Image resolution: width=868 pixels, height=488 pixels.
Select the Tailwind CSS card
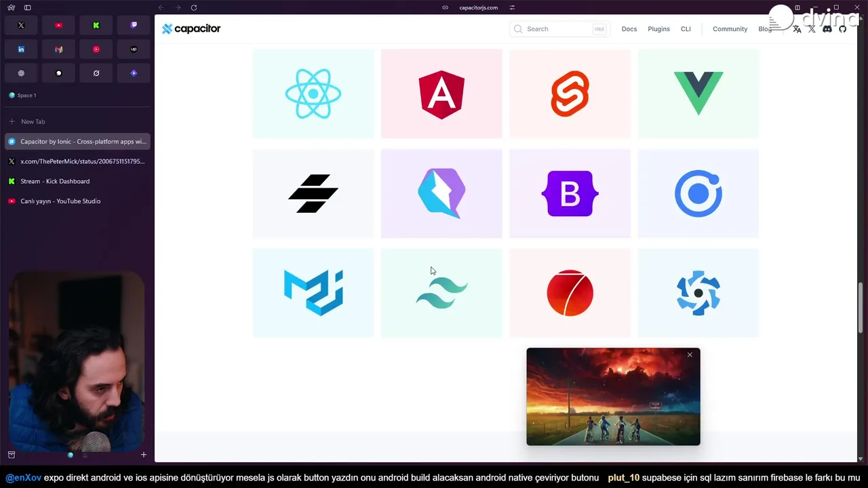[x=441, y=293]
